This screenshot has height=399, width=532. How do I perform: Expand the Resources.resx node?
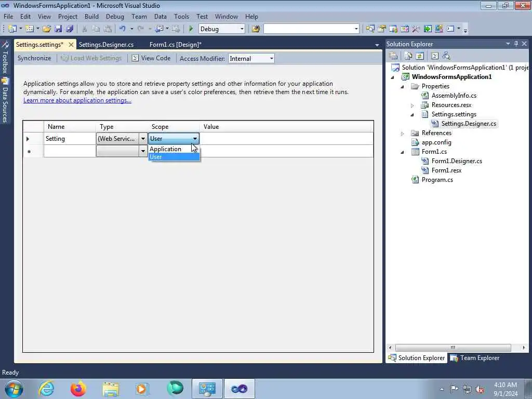click(412, 105)
